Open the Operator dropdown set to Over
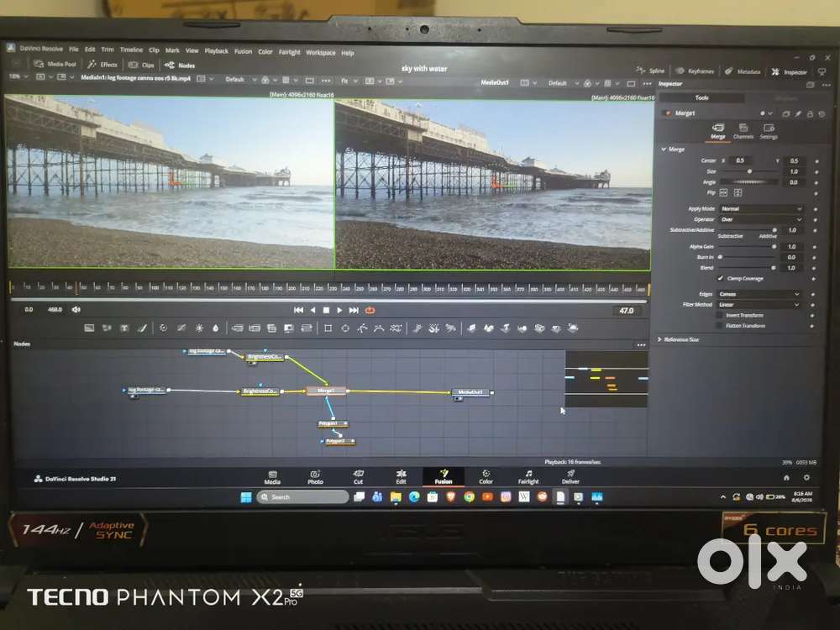The width and height of the screenshot is (840, 630). tap(761, 219)
